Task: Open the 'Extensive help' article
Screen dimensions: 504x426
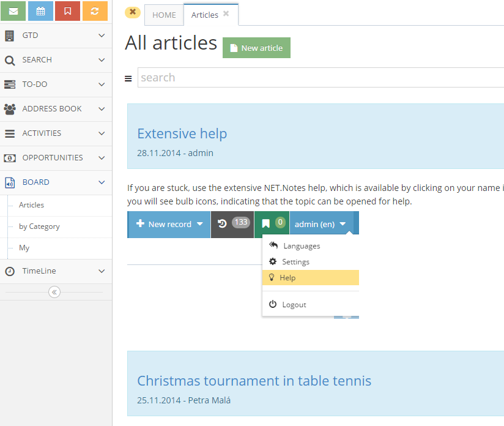Action: [x=182, y=133]
